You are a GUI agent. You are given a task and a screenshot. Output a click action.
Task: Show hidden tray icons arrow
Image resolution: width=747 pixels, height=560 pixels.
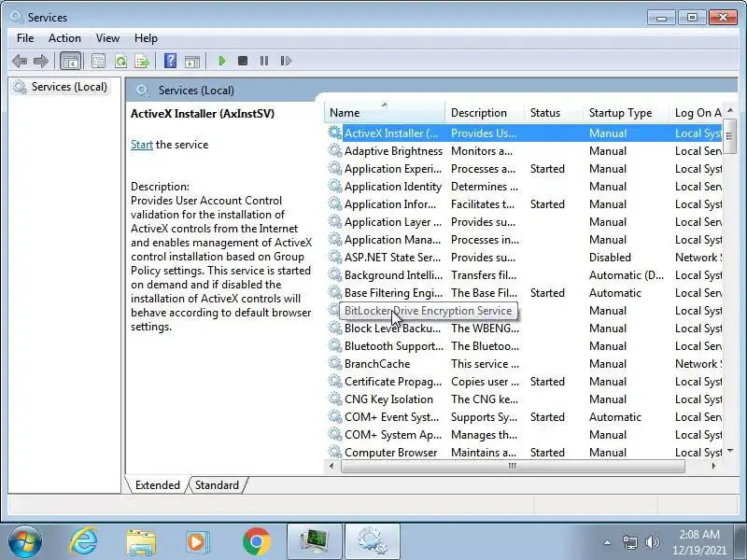(607, 542)
